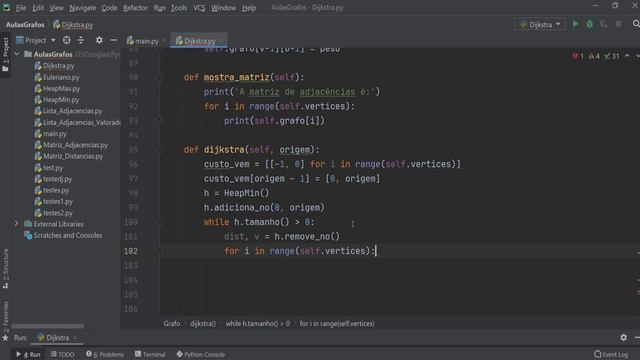
Task: Click the typos count indicator
Action: click(611, 56)
